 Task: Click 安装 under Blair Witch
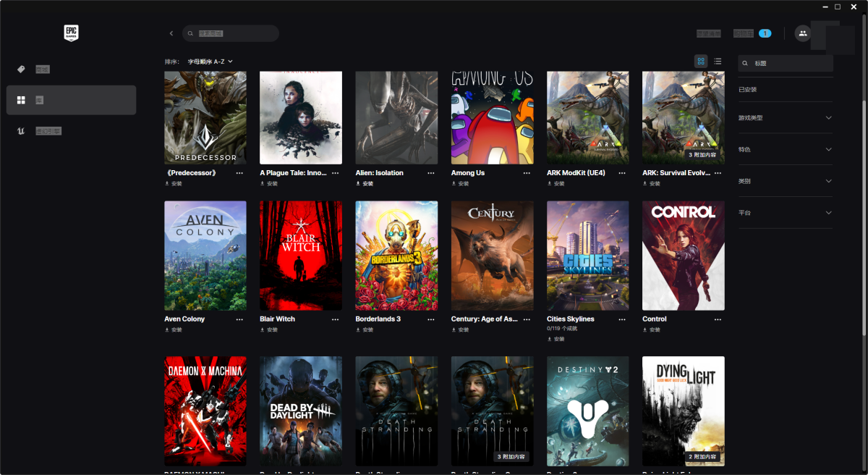[272, 330]
